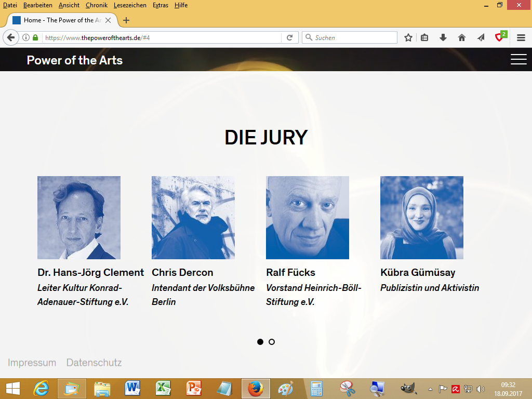Screen dimensions: 532x399
Task: Open the Datenschutz link
Action: (94, 362)
